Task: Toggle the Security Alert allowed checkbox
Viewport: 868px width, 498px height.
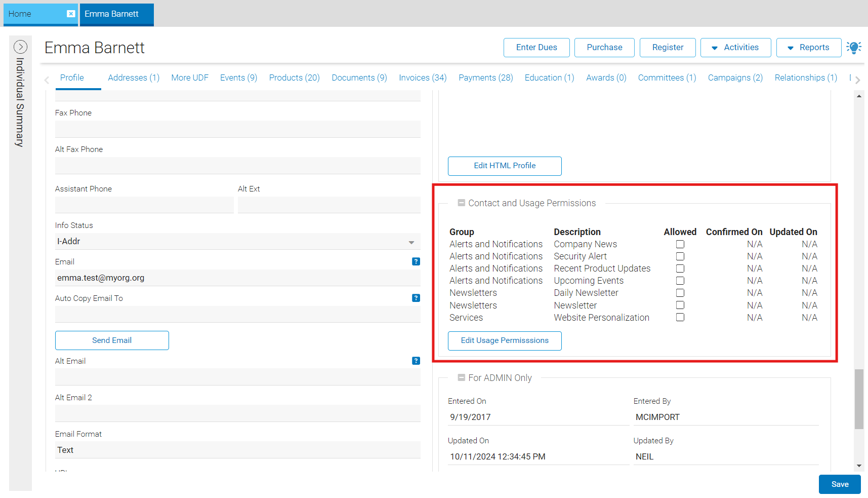Action: pos(680,256)
